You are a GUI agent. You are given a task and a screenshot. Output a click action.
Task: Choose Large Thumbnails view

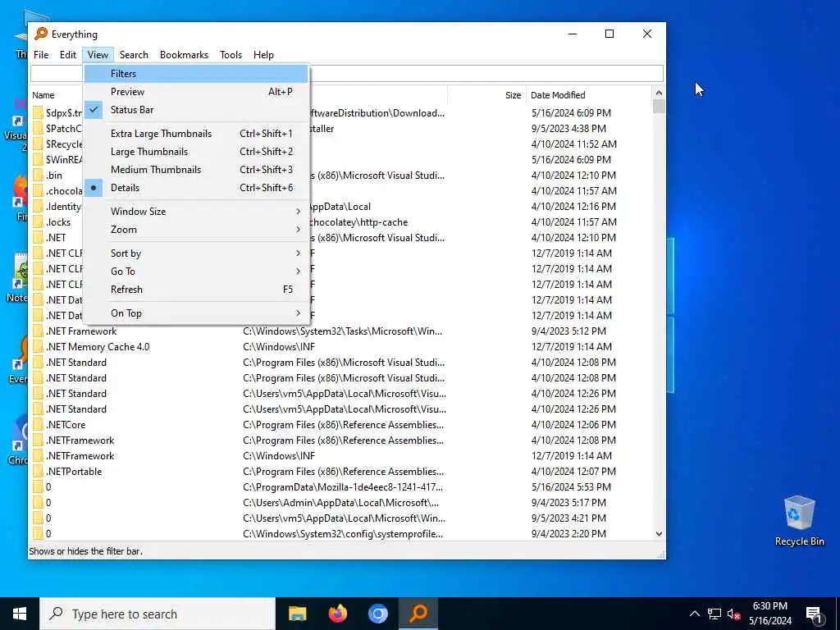tap(196, 152)
